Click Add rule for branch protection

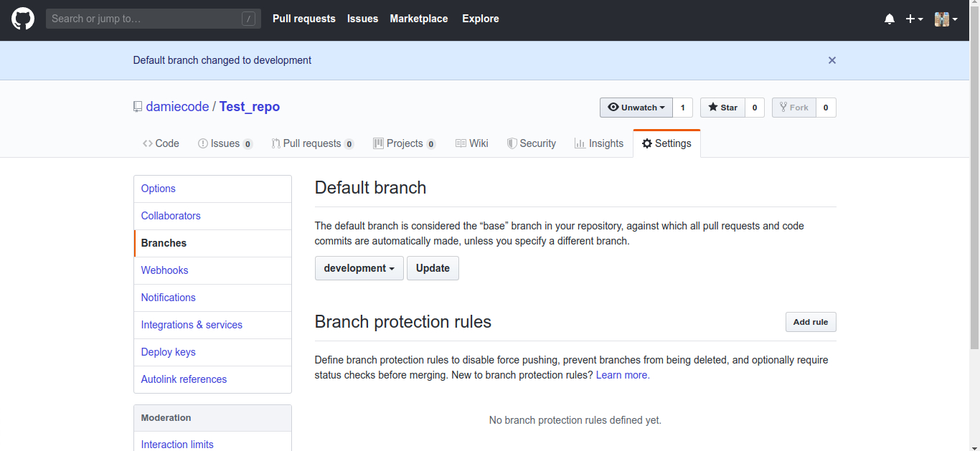point(811,322)
